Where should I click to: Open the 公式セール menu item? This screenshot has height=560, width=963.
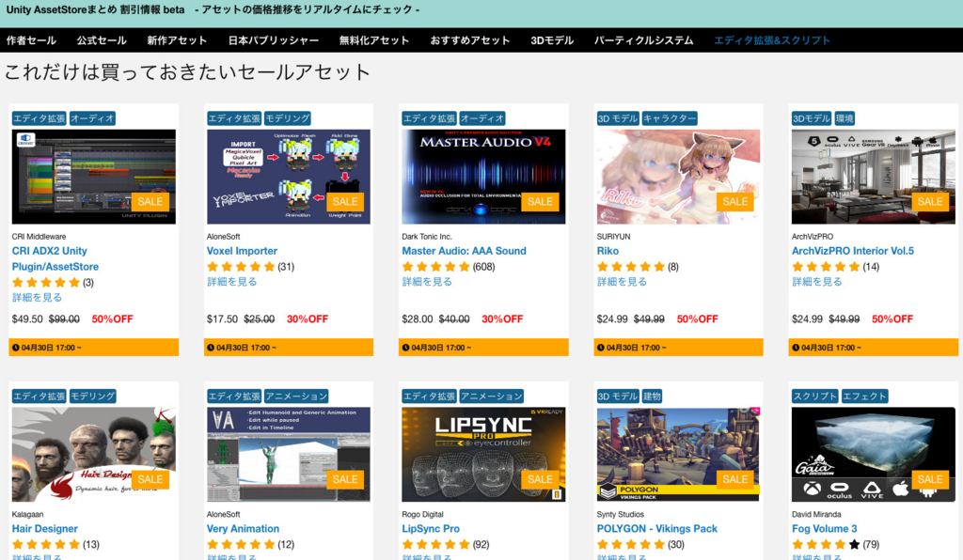[x=102, y=40]
